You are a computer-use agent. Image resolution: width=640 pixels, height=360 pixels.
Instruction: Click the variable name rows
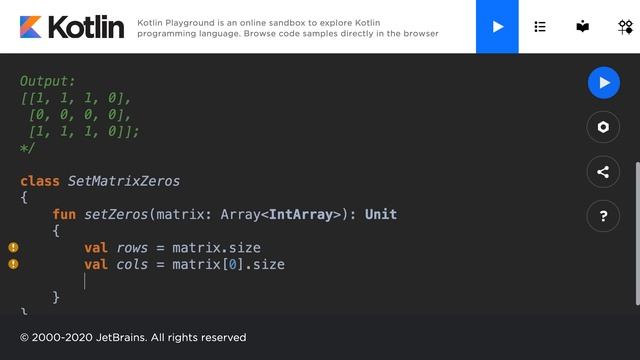point(132,248)
